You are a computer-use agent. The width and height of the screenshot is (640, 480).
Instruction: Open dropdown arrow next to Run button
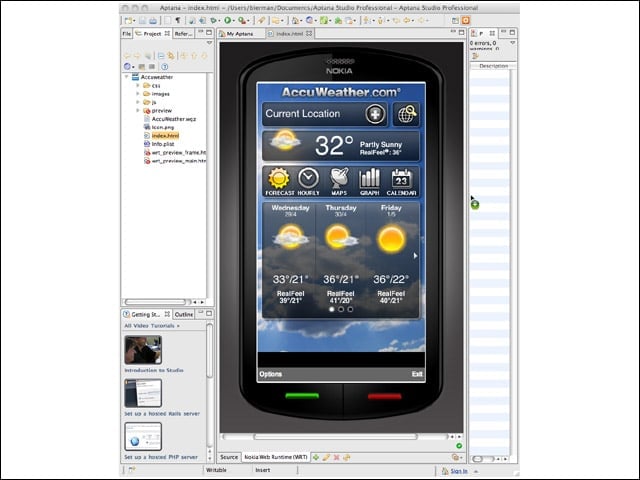coord(234,21)
